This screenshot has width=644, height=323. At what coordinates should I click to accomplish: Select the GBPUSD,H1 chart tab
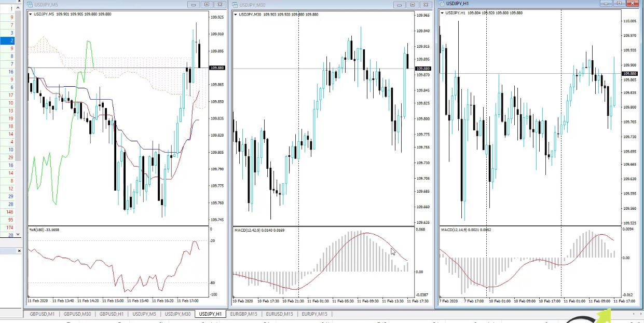[111, 314]
